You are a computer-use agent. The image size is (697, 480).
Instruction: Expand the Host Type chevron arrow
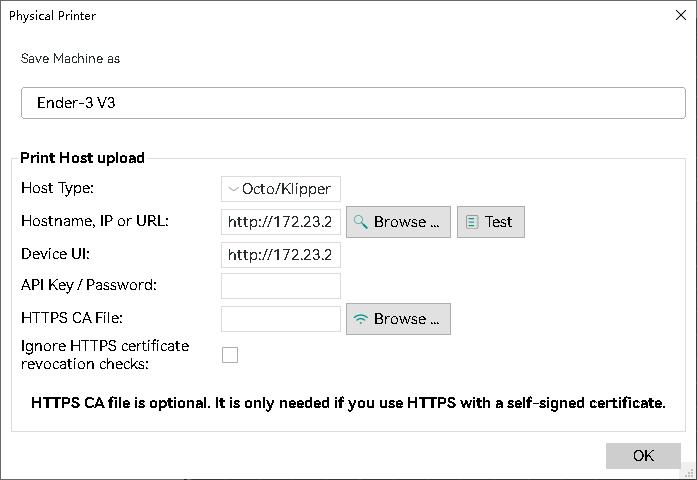point(233,189)
